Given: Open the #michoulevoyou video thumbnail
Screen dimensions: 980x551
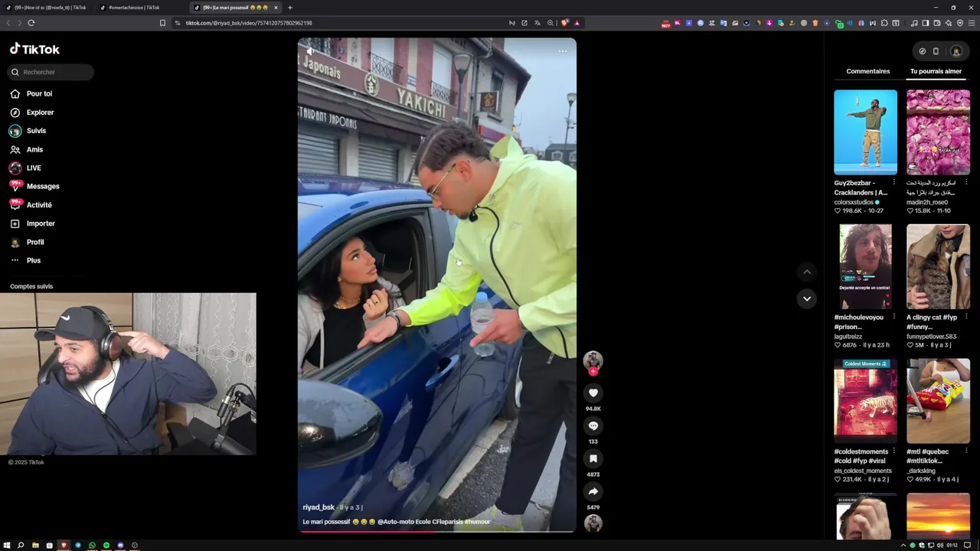Looking at the screenshot, I should 865,267.
